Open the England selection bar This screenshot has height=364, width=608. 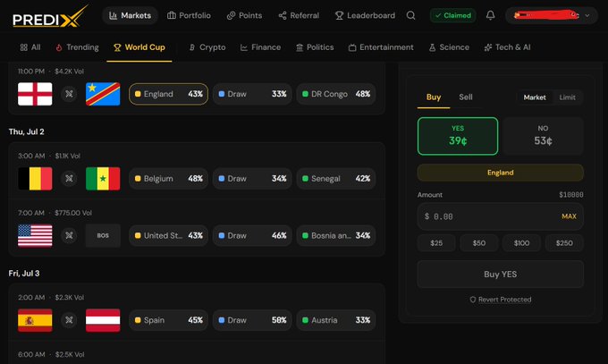pos(500,173)
